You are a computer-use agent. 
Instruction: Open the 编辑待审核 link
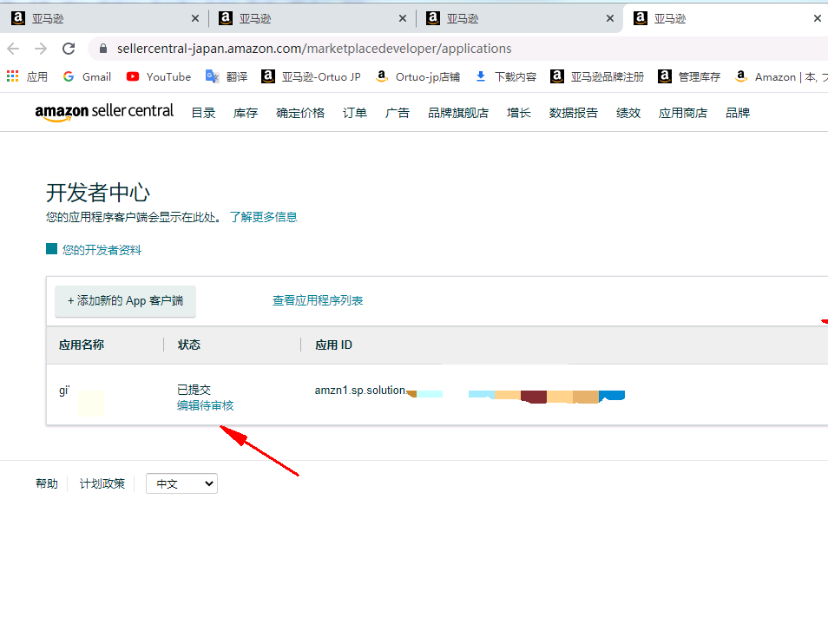tap(206, 405)
